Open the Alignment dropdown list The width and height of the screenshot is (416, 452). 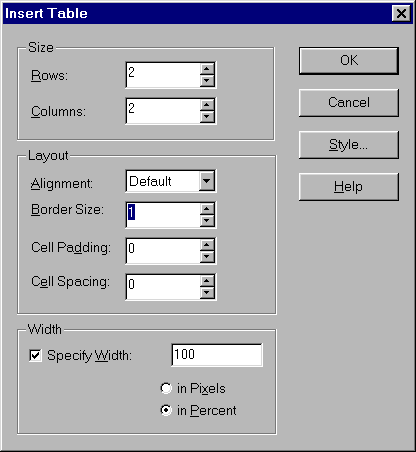[207, 181]
